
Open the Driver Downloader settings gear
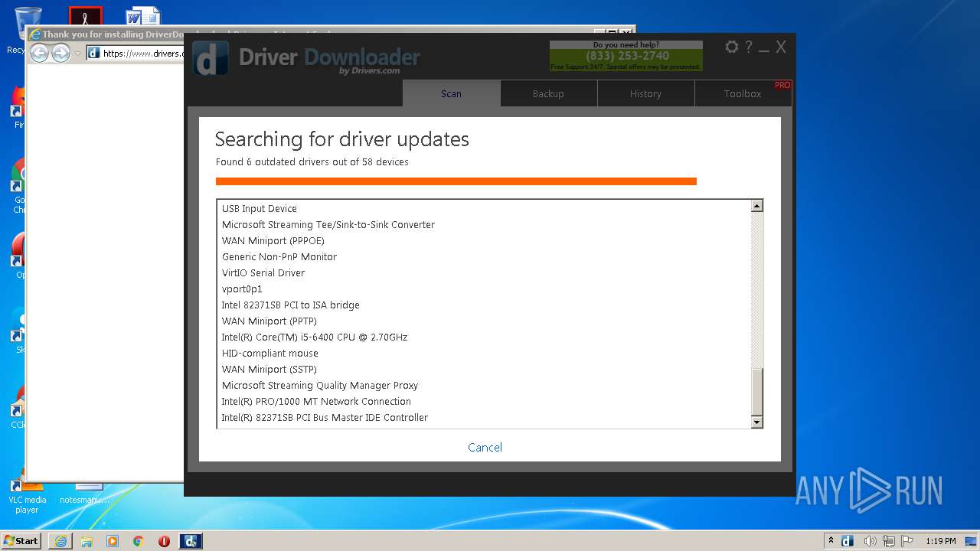pyautogui.click(x=732, y=47)
